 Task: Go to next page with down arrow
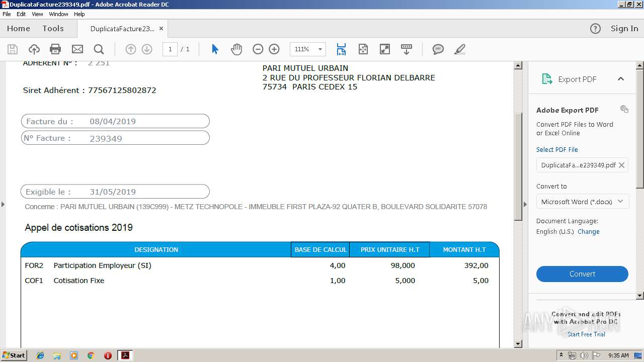click(x=147, y=49)
